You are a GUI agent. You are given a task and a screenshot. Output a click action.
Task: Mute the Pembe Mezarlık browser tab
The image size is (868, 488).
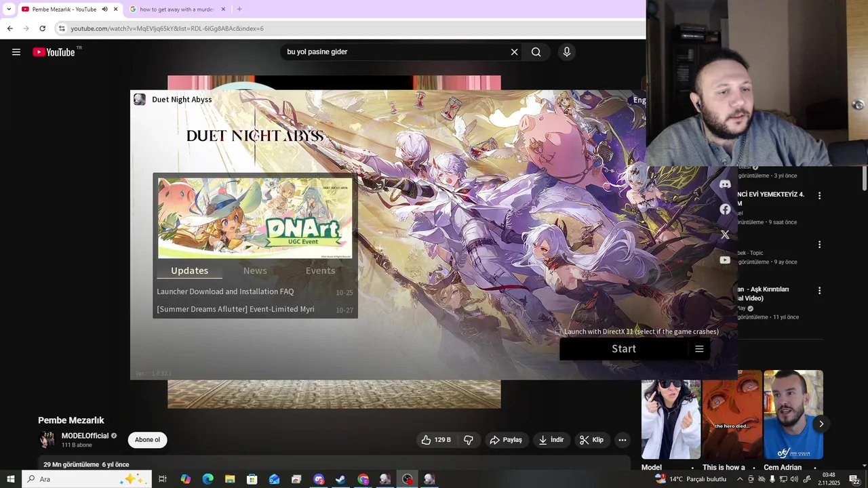(105, 9)
